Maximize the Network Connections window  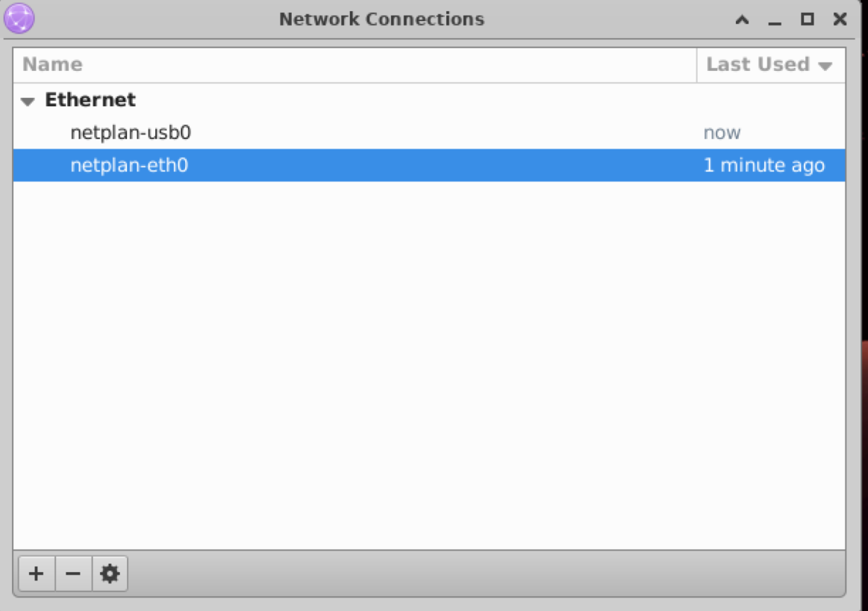[807, 19]
